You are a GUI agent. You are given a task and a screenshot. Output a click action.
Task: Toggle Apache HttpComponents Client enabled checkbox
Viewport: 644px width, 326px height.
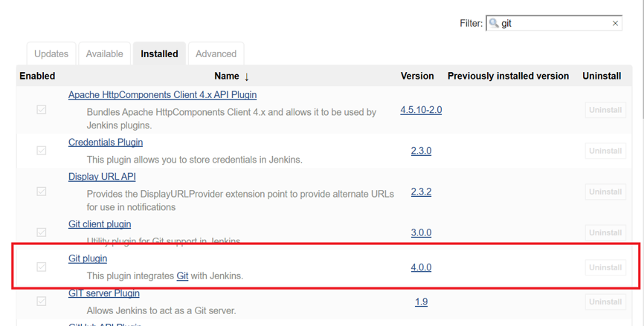[42, 109]
